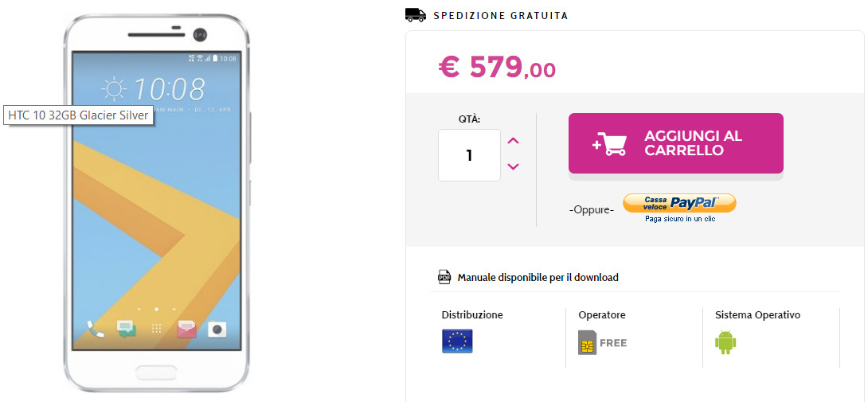Increase quantity with the up arrow

point(513,142)
